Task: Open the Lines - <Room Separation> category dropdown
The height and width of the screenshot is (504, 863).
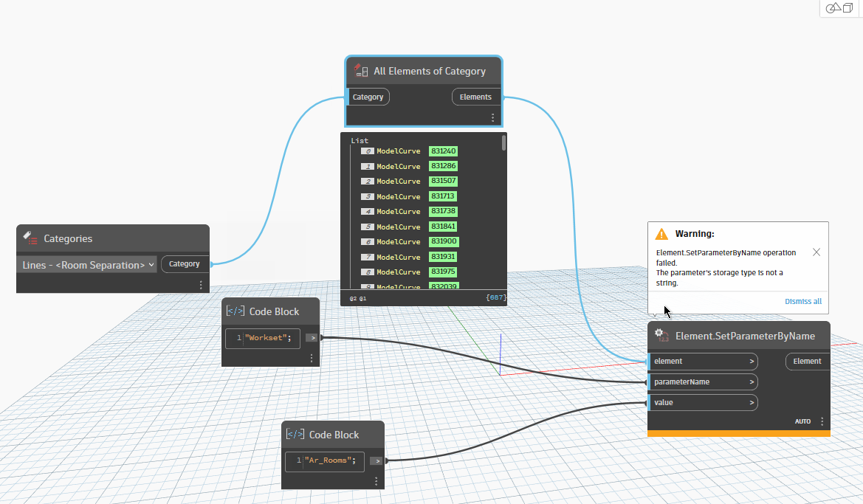Action: click(x=152, y=264)
